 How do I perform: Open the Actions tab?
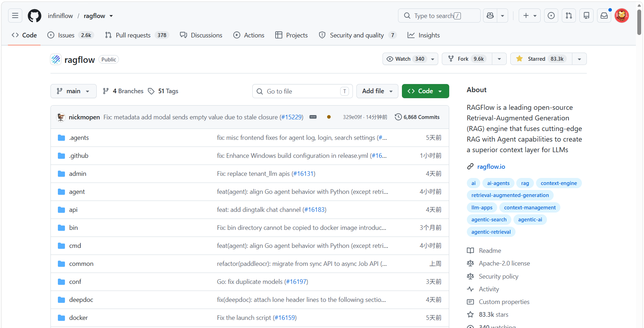point(249,35)
